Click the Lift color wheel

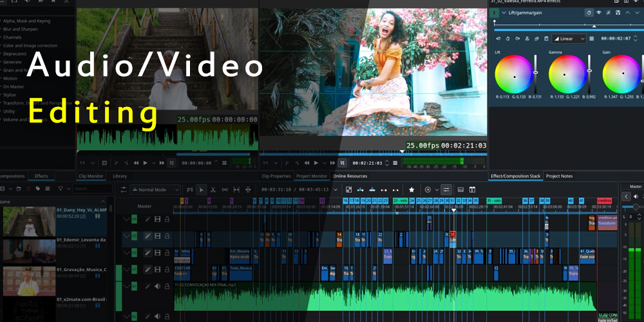point(514,74)
